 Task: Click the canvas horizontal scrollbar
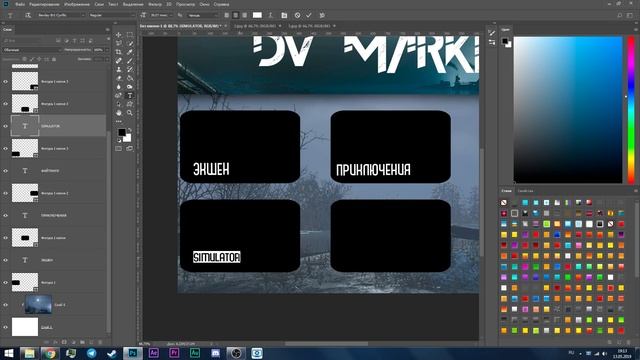(326, 344)
